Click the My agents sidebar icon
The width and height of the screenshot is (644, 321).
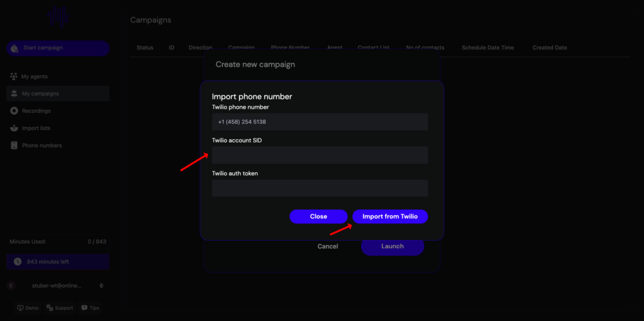click(14, 77)
